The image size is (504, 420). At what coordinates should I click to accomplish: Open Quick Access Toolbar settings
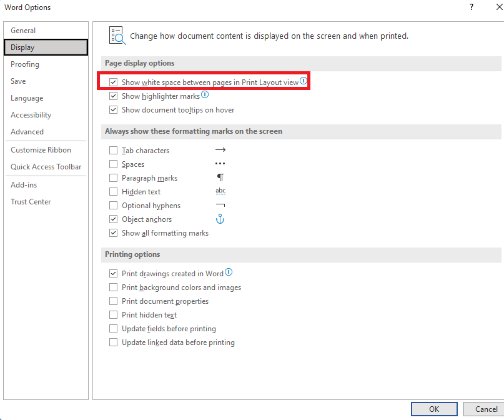(x=46, y=167)
